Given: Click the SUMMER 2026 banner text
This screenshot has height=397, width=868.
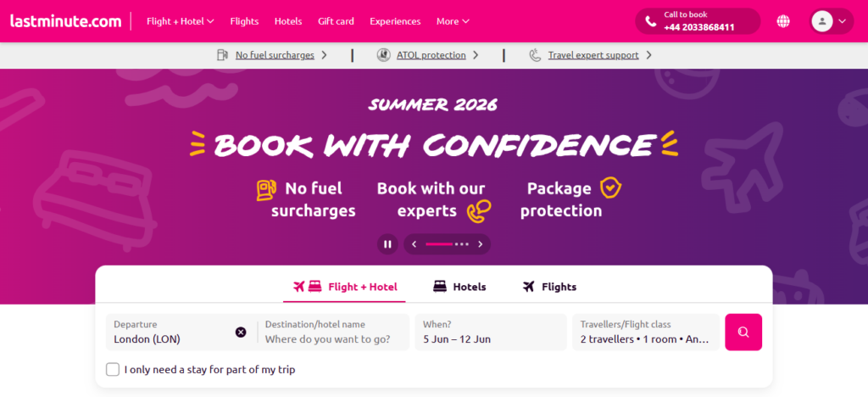Looking at the screenshot, I should [x=433, y=104].
